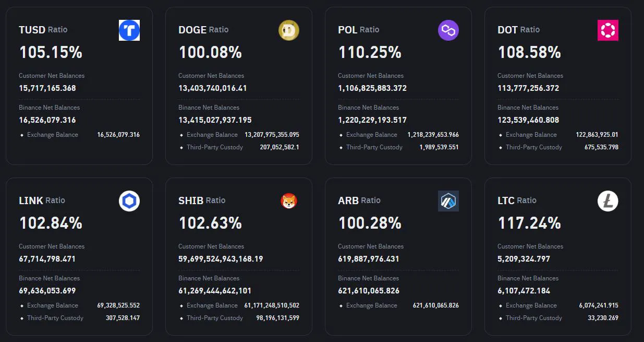The image size is (644, 342).
Task: Click the TUSD coin logo icon
Action: pyautogui.click(x=129, y=30)
